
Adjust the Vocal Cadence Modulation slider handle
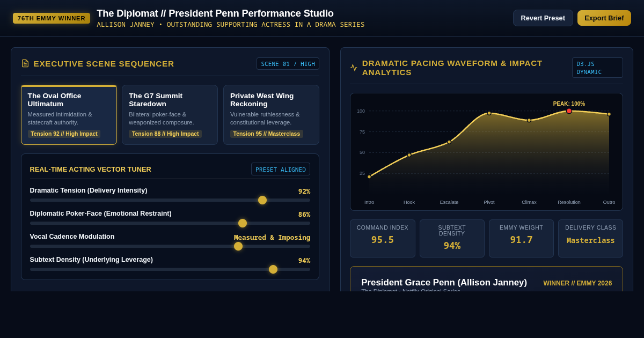238,246
